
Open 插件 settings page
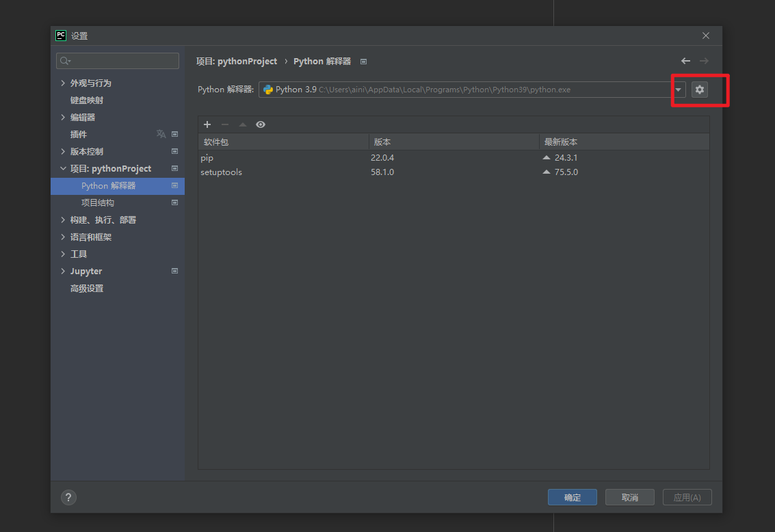click(x=79, y=134)
